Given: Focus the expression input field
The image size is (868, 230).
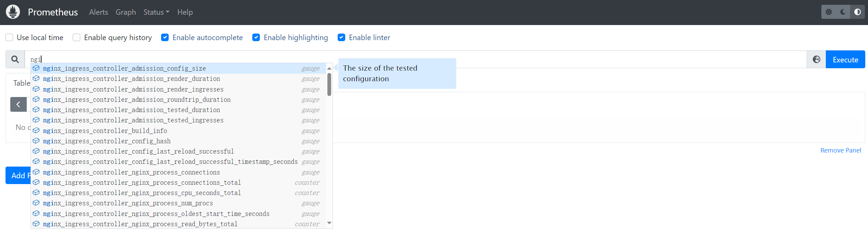Looking at the screenshot, I should [x=415, y=59].
